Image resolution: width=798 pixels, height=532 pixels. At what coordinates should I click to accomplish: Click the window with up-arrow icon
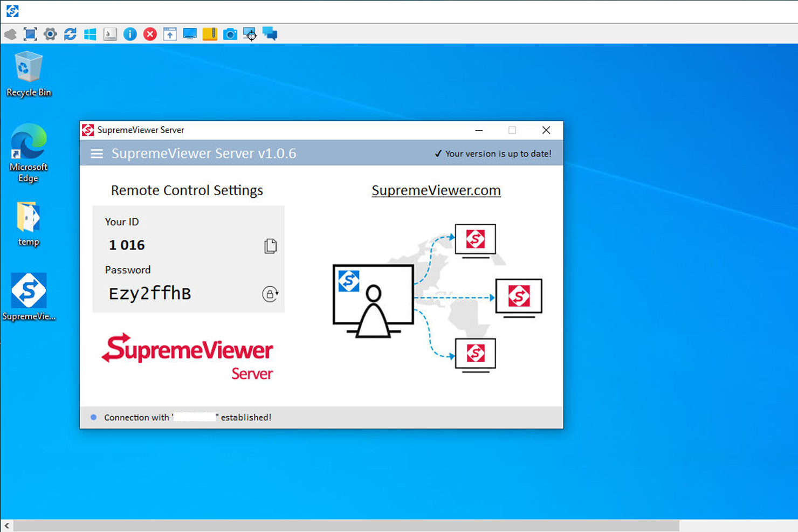tap(170, 34)
